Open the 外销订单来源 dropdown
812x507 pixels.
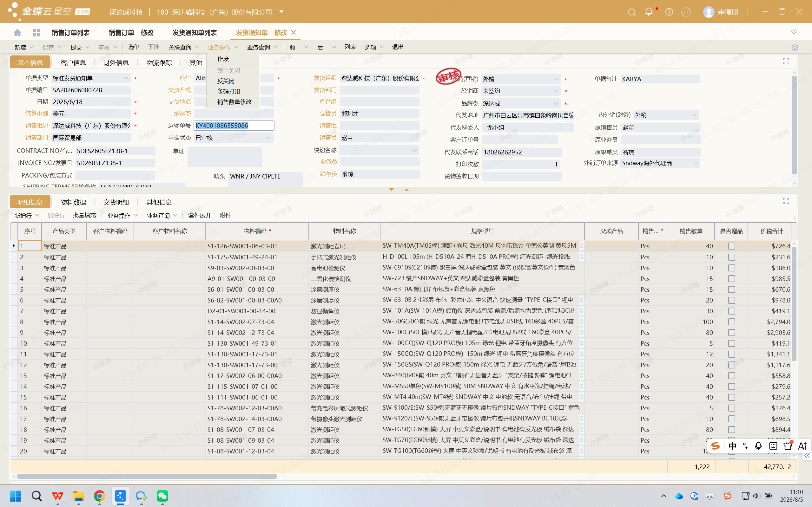(x=695, y=163)
